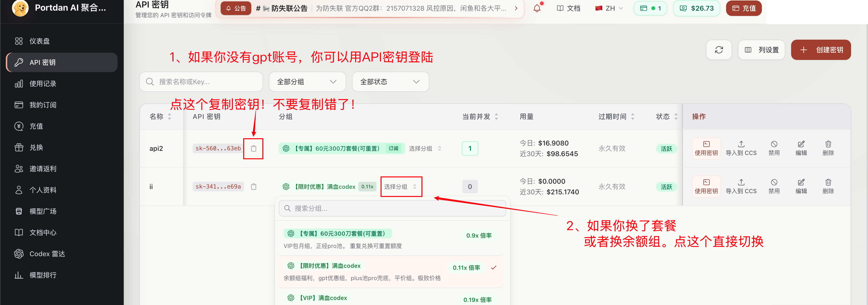Click the Portdan AI dog logo
Viewport: 868px width, 305px height.
point(20,8)
